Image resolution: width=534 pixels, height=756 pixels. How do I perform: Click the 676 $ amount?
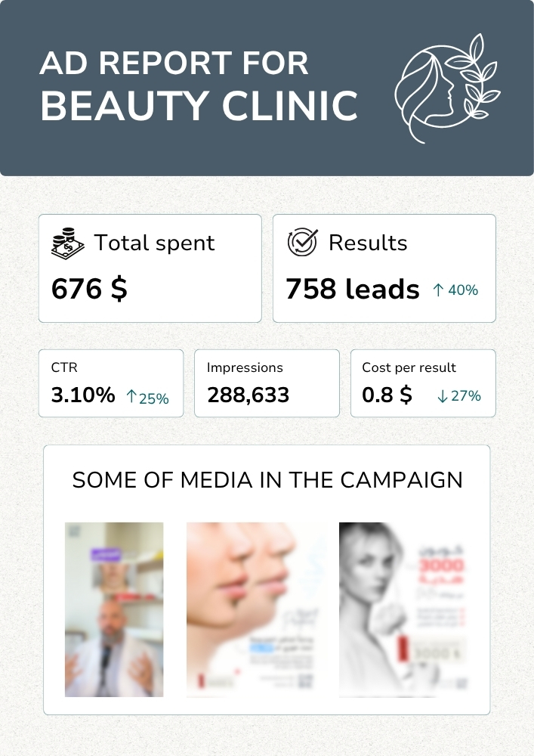[x=89, y=289]
